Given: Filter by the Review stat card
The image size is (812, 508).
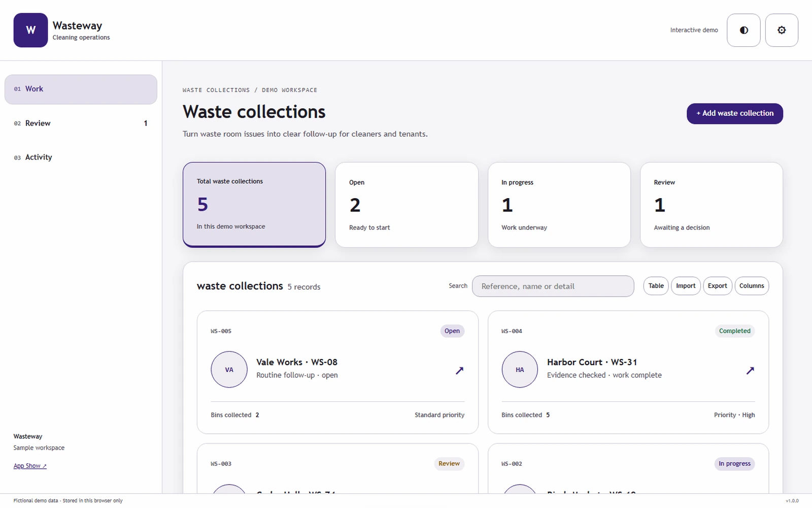Looking at the screenshot, I should pos(712,205).
